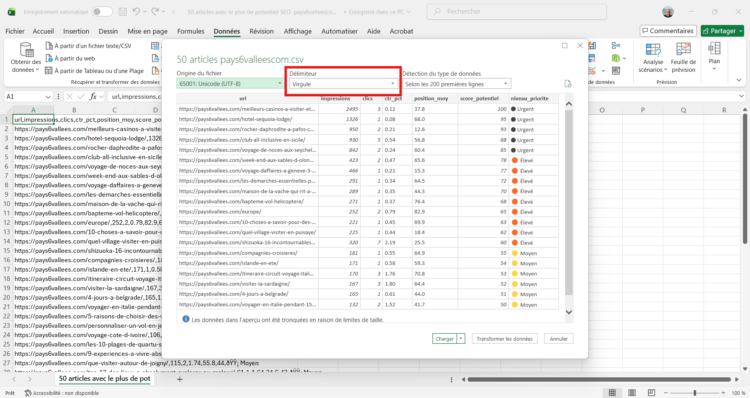Click the zoom in plus button
The width and height of the screenshot is (750, 398).
(724, 393)
